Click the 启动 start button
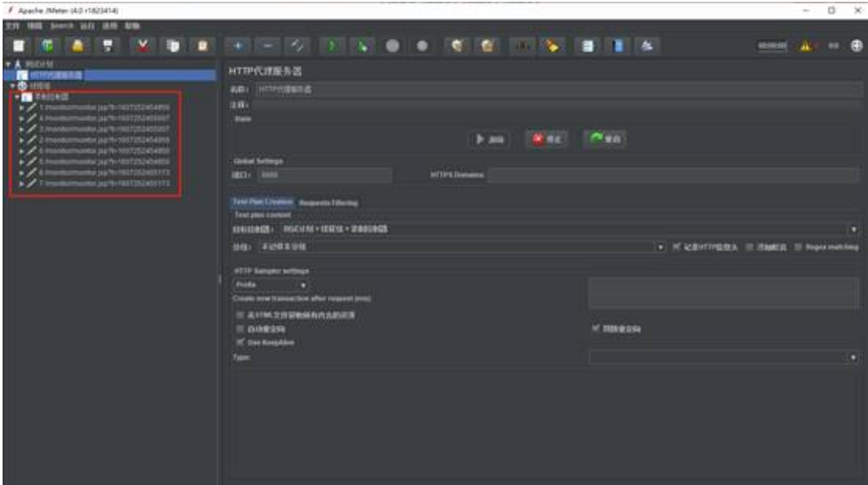This screenshot has width=868, height=485. 490,139
